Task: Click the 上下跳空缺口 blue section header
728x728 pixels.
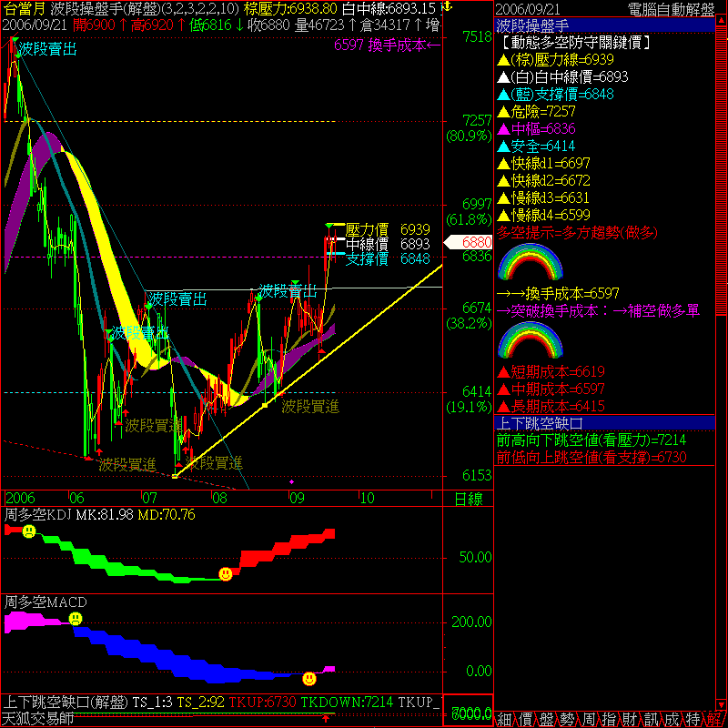Action: (x=604, y=423)
